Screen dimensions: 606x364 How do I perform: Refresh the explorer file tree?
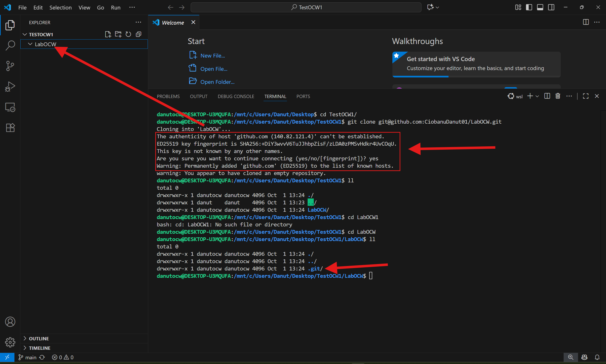click(128, 34)
